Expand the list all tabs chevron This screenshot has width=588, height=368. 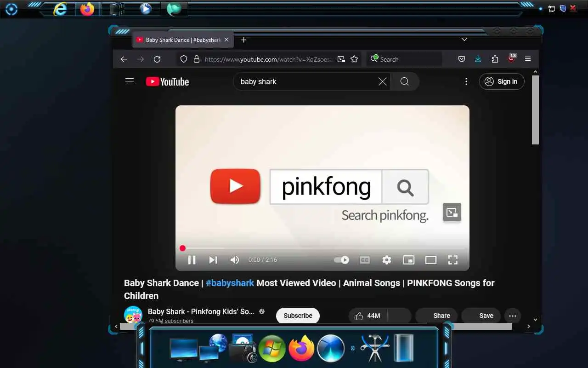[x=464, y=40]
